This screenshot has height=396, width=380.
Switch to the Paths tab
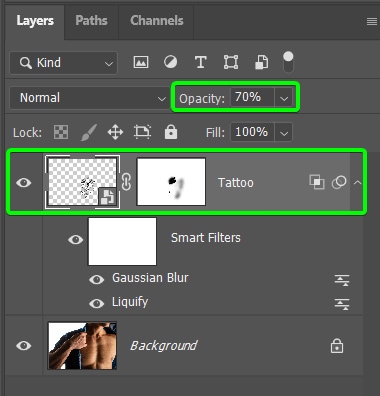[x=91, y=20]
